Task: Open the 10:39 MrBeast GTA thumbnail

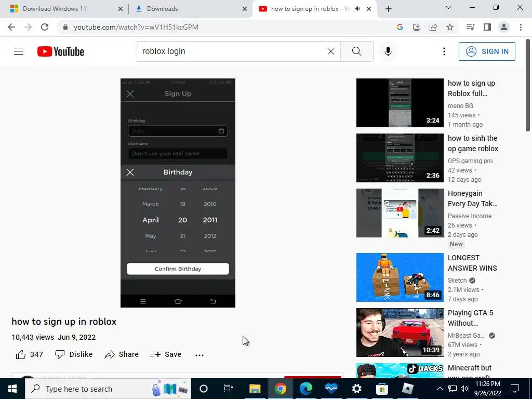Action: [400, 332]
